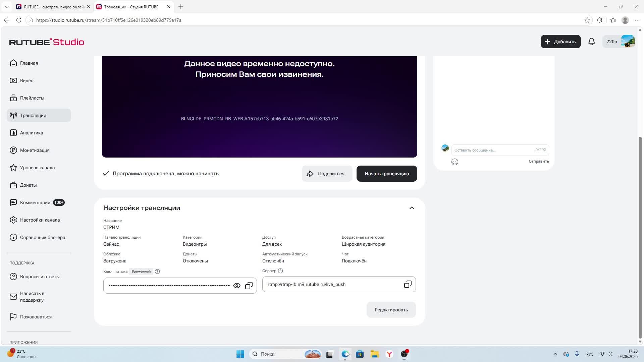Screen dimensions: 644x362
Task: Open browser extensions icon
Action: click(x=599, y=20)
